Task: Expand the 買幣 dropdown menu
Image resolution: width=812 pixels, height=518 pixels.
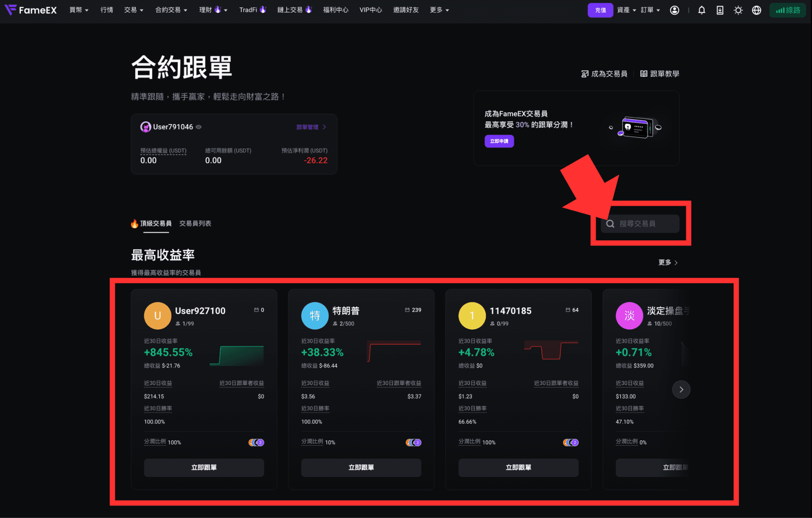Action: tap(79, 10)
